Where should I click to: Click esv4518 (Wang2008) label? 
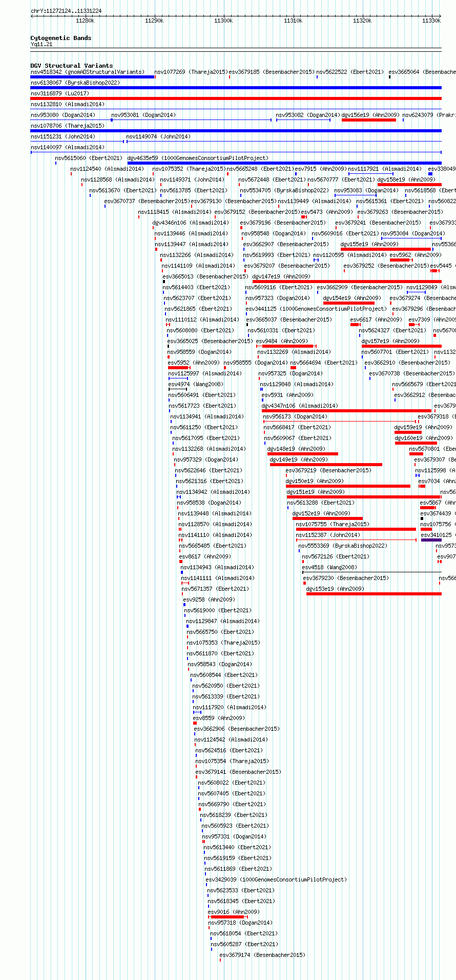point(329,567)
